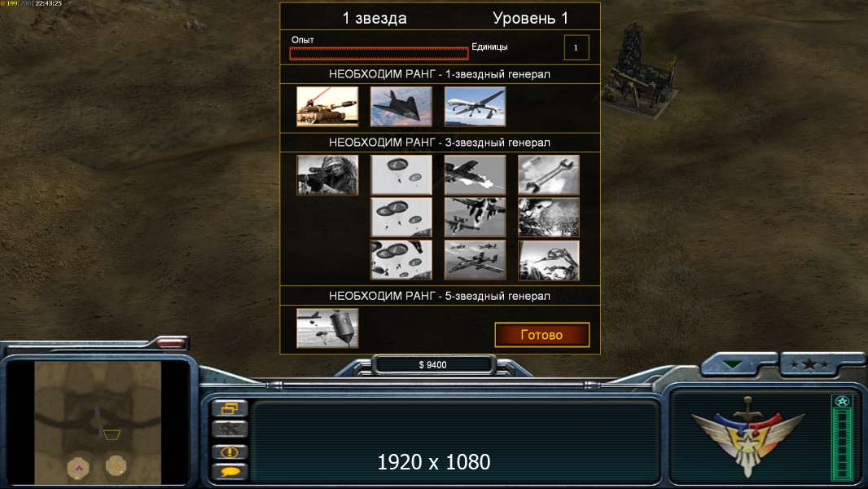This screenshot has width=868, height=489.
Task: Select the A-10 strike level one icon
Action: point(475,175)
